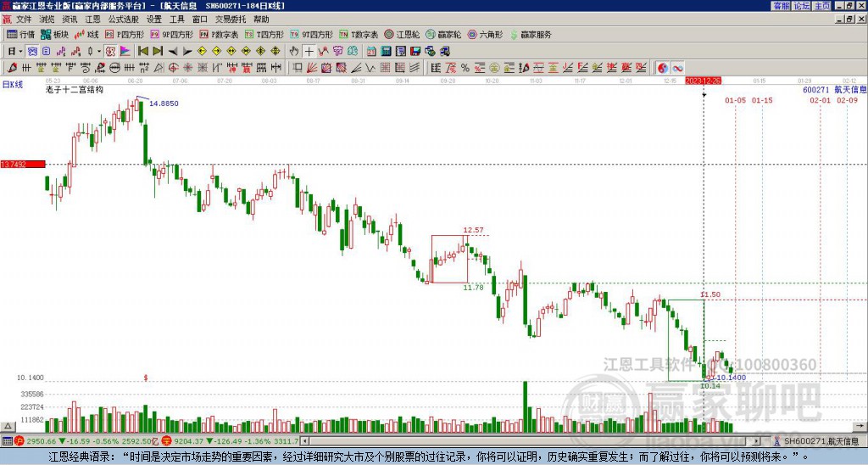Open the 六角形 tool
Viewport: 868px width, 465px height.
click(x=486, y=34)
